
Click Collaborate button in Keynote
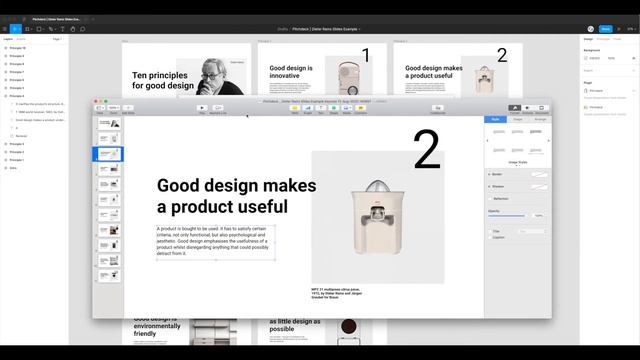(438, 108)
